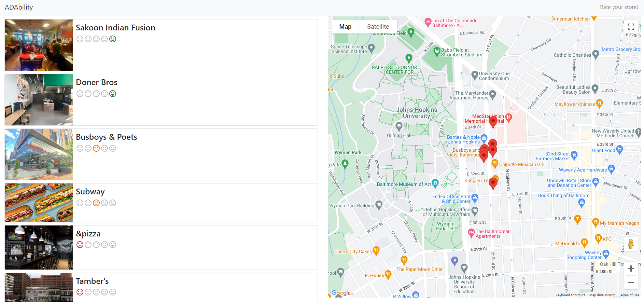Click the The Baltimorean Apartments pin
This screenshot has width=644, height=302.
pos(471,233)
